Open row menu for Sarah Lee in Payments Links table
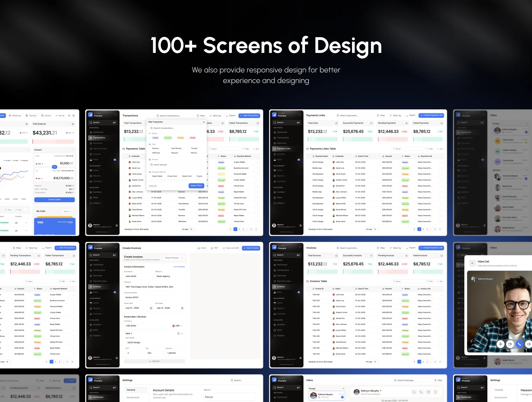Screen dimensions: 532x402 [441, 168]
